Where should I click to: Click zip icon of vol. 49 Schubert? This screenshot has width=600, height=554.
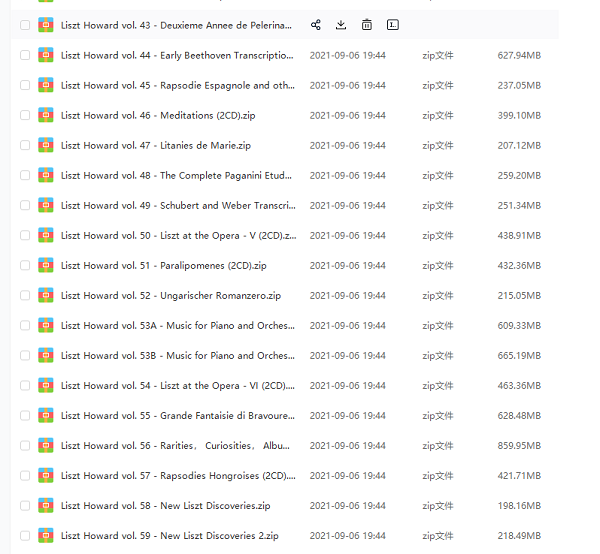(x=46, y=205)
